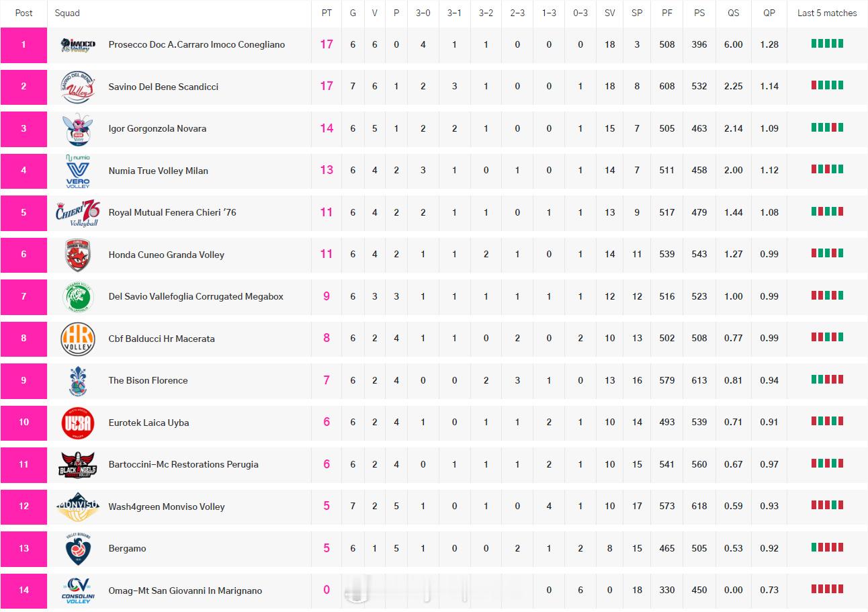Sort by PS points conceded column
The width and height of the screenshot is (868, 612).
[x=699, y=13]
